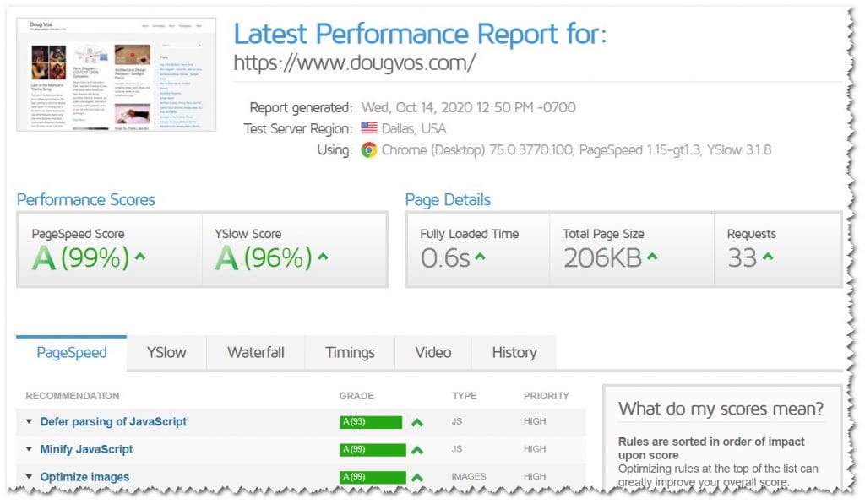The width and height of the screenshot is (865, 504).
Task: Click the green arrow next to PageSpeed score 99%
Action: pos(140,257)
